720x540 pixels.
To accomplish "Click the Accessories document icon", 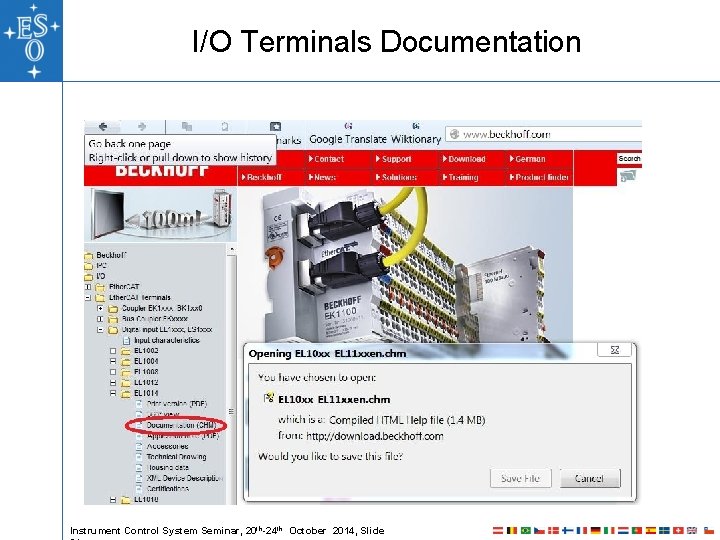I will point(139,446).
